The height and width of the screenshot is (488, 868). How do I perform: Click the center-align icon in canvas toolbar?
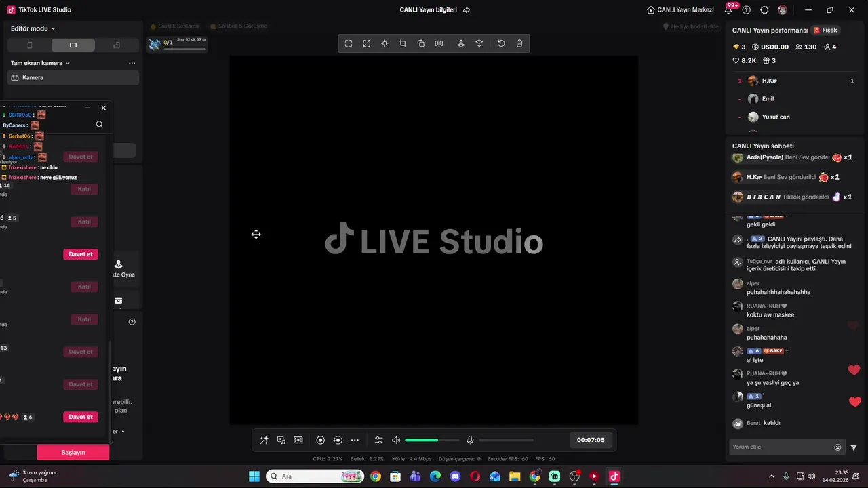point(384,43)
